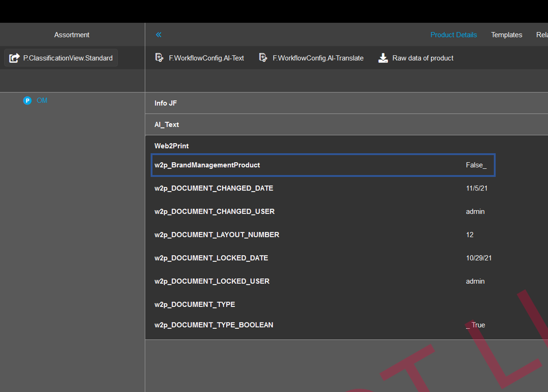Image resolution: width=548 pixels, height=392 pixels.
Task: Click the 11/5/21 changed date value
Action: pyautogui.click(x=477, y=188)
